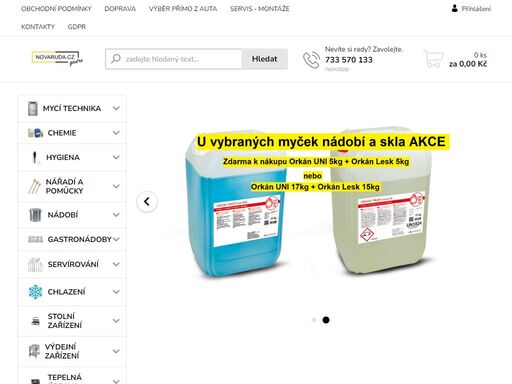Open Chlazení category link

[66, 292]
